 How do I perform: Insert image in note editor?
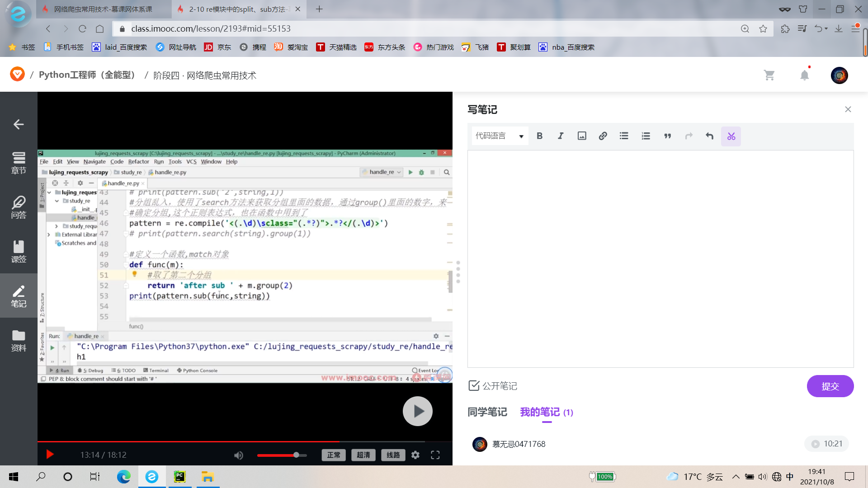point(582,136)
